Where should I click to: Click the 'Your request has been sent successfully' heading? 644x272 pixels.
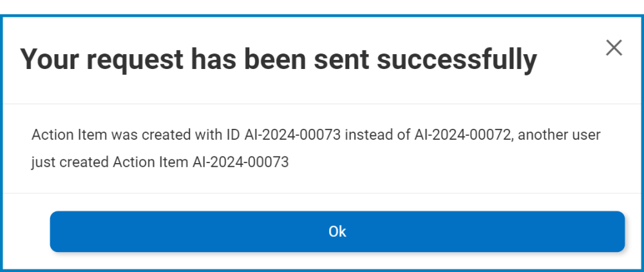tap(278, 60)
